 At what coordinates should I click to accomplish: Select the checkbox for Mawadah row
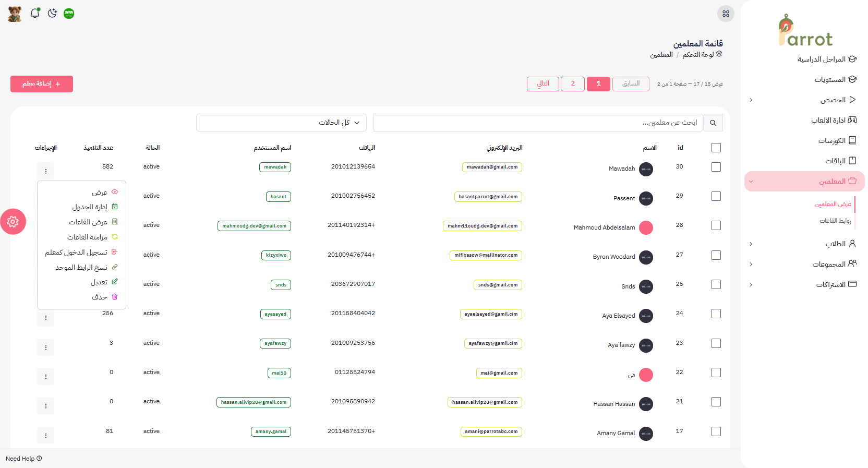pos(716,167)
